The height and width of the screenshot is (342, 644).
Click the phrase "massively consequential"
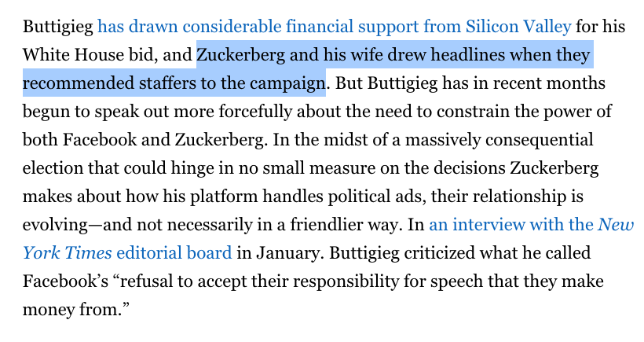[x=499, y=140]
